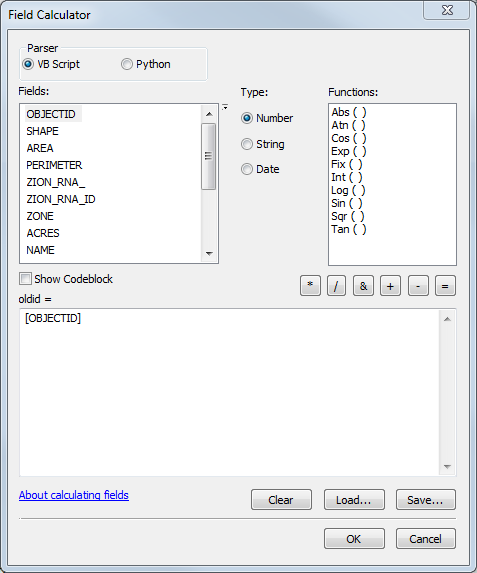
Task: Click the multiply (*) operator button
Action: (310, 285)
